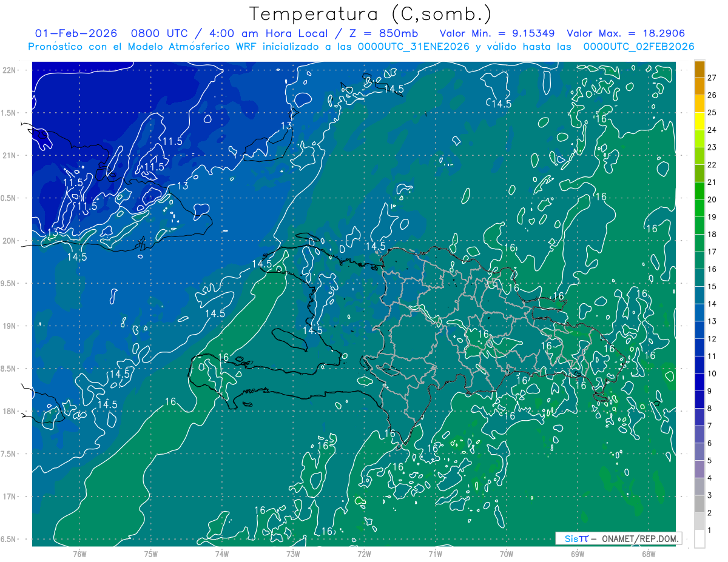Click the "72W" longitude label
This screenshot has height=562, width=728.
364,554
